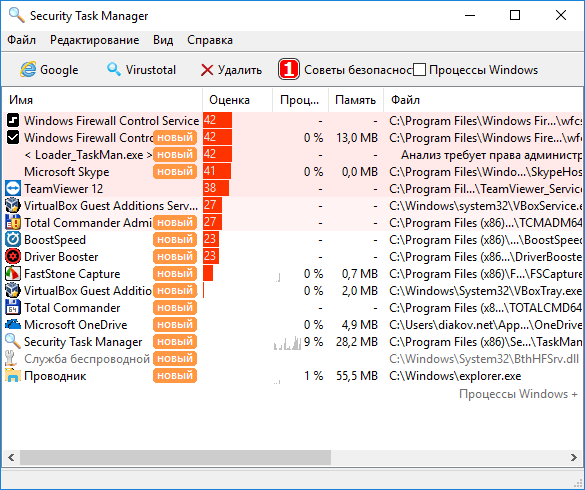585x490 pixels.
Task: Click the Total Commander floppy disk icon
Action: 13,308
